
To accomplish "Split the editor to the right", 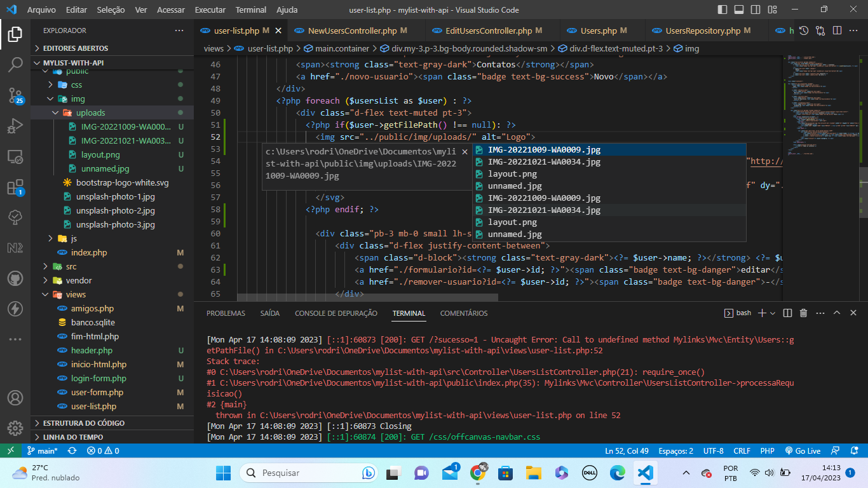I will coord(837,30).
